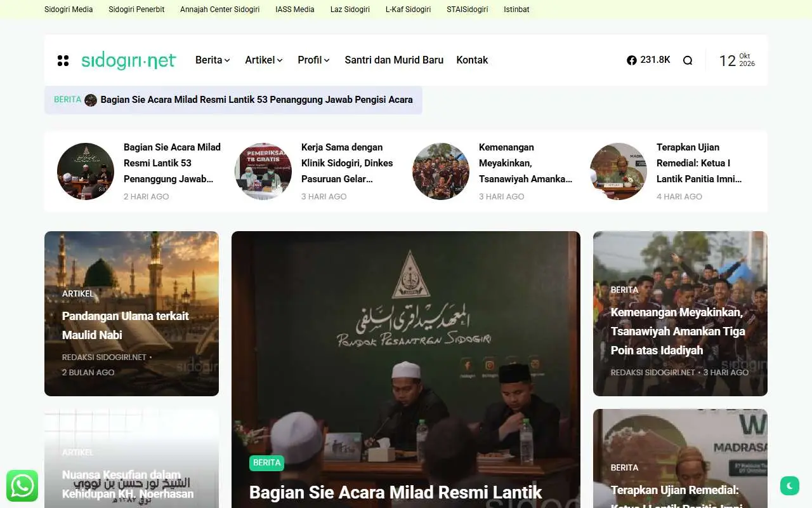Open the IASS Media link
Viewport: 812px width, 508px height.
[295, 10]
